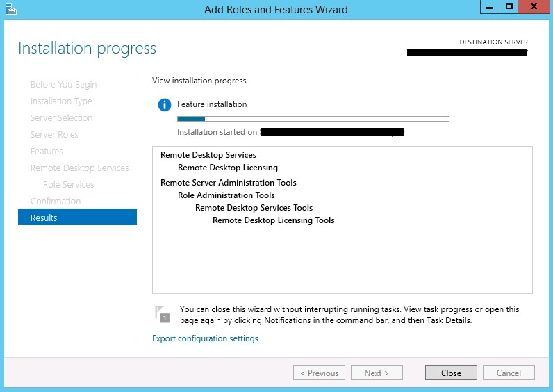The width and height of the screenshot is (553, 392).
Task: Click Remote Desktop Licensing entry
Action: pyautogui.click(x=227, y=168)
